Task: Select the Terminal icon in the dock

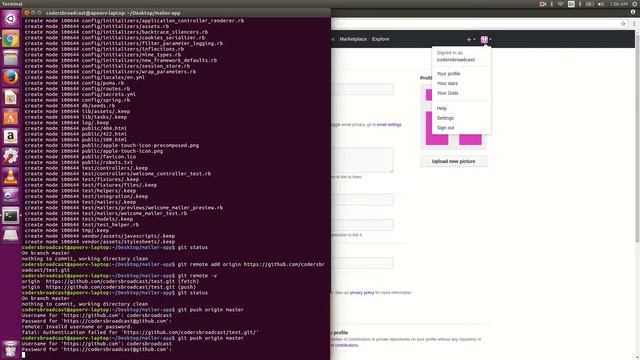Action: [x=11, y=215]
